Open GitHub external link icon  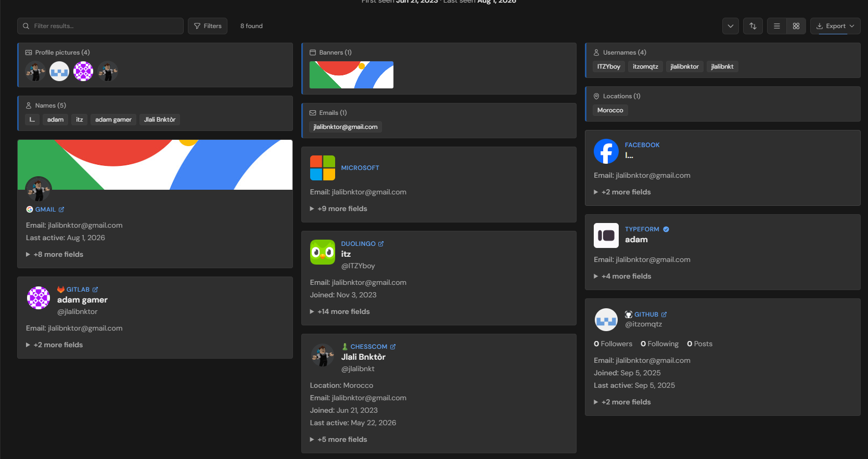pyautogui.click(x=664, y=314)
